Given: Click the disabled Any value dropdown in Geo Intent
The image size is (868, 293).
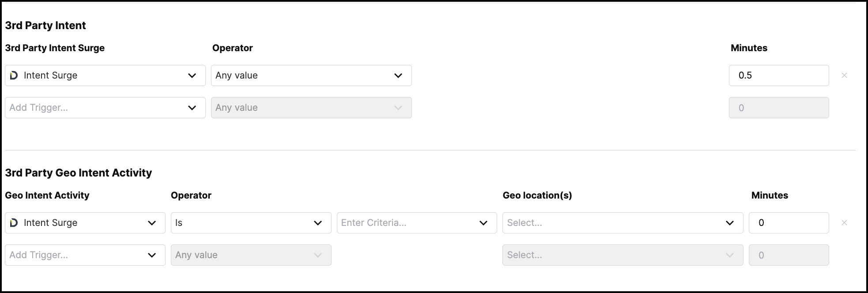Looking at the screenshot, I should click(251, 255).
